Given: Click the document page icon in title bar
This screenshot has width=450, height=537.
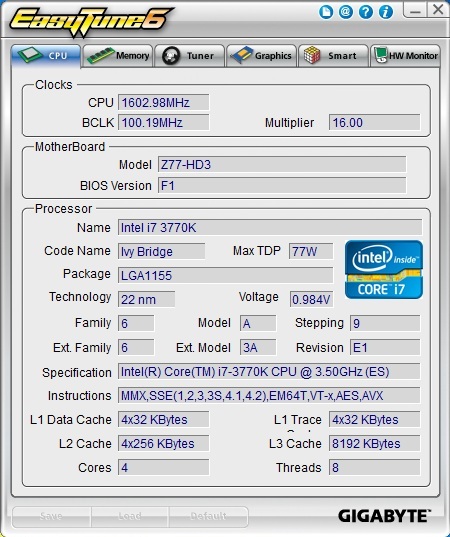Looking at the screenshot, I should pos(326,12).
